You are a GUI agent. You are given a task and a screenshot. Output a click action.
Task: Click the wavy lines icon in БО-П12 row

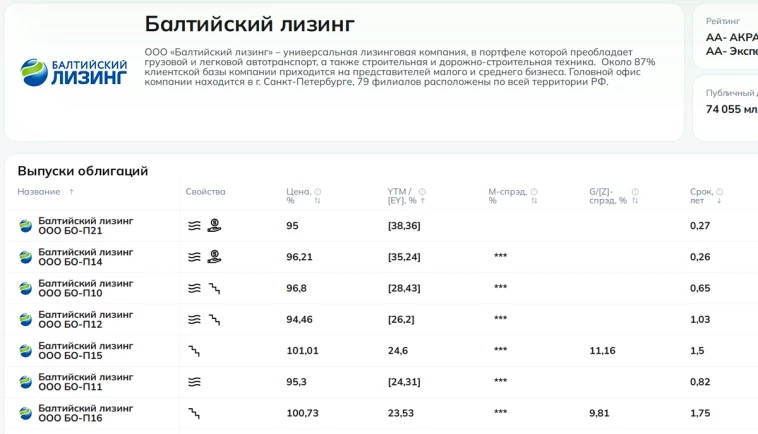pyautogui.click(x=194, y=319)
